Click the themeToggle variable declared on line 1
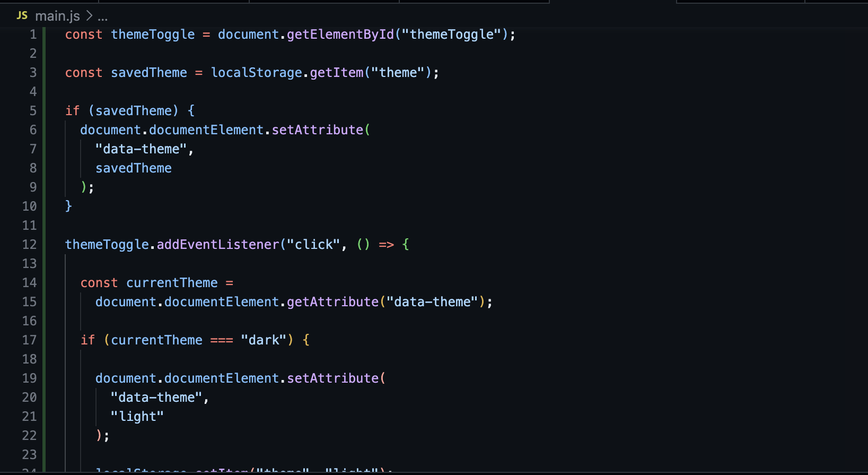This screenshot has height=475, width=868. 153,34
